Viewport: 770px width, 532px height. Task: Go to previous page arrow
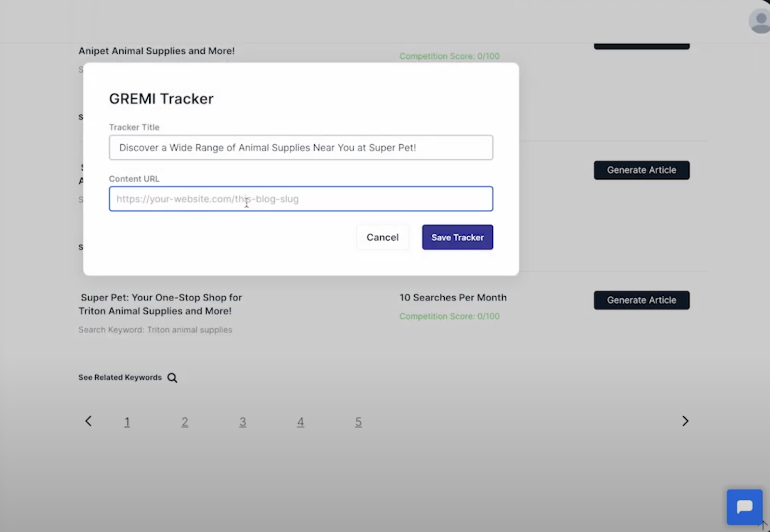click(89, 421)
